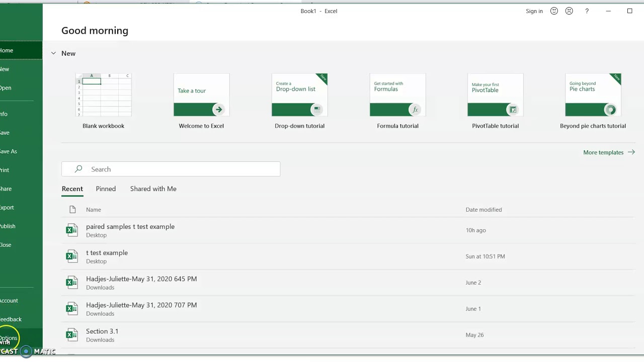Click the frown face feedback icon
Viewport: 644px width, 362px height.
coord(569,11)
